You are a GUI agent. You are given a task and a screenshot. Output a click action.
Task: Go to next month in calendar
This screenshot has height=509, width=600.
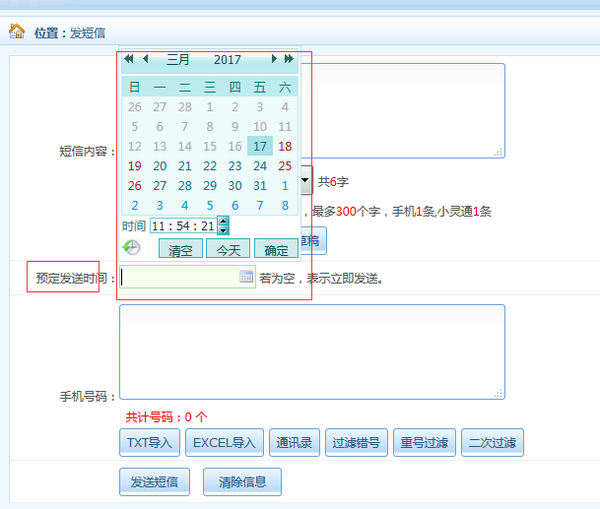pos(274,60)
